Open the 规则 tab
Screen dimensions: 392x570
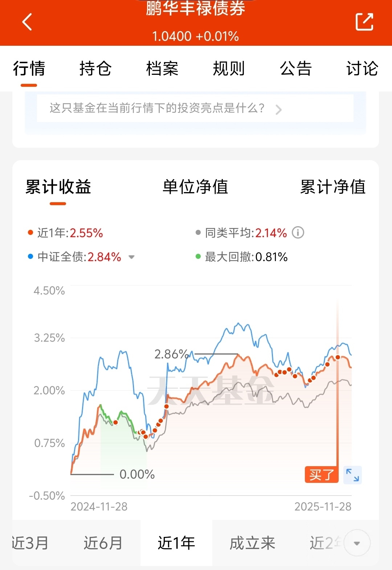229,69
